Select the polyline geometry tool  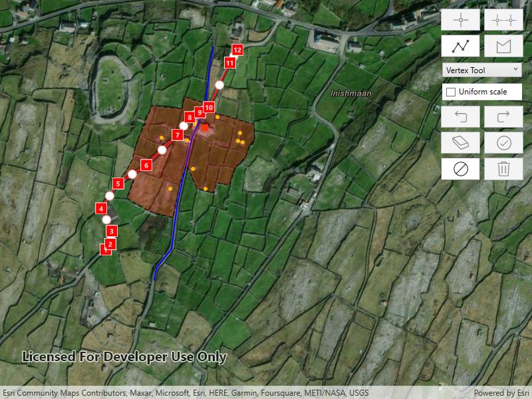[460, 46]
